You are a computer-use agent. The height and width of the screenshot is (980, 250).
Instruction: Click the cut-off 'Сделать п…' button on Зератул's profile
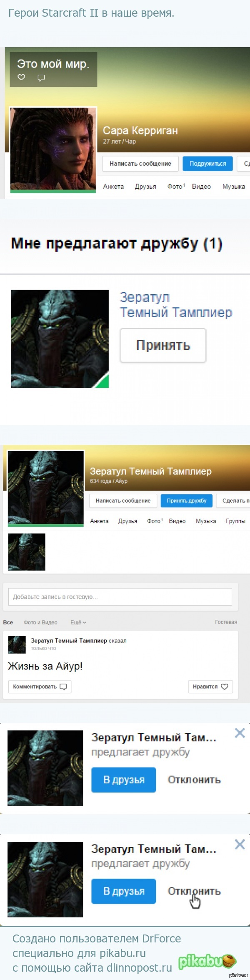tap(233, 500)
